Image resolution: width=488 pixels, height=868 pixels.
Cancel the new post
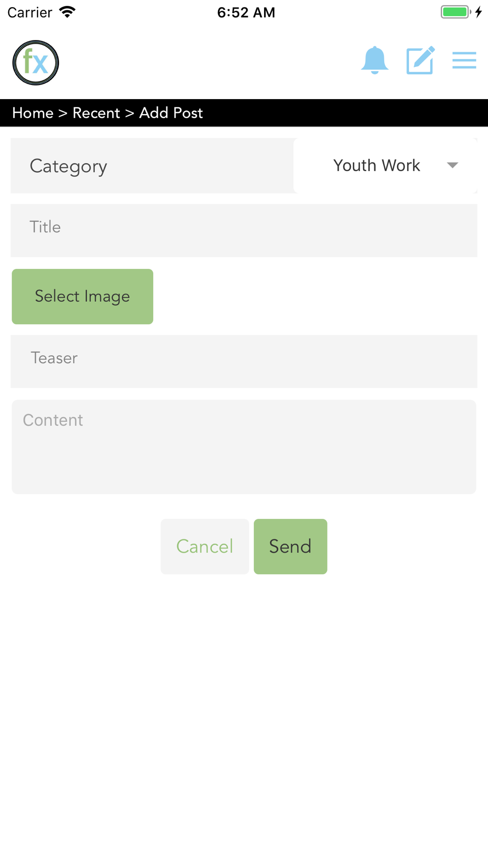(204, 546)
